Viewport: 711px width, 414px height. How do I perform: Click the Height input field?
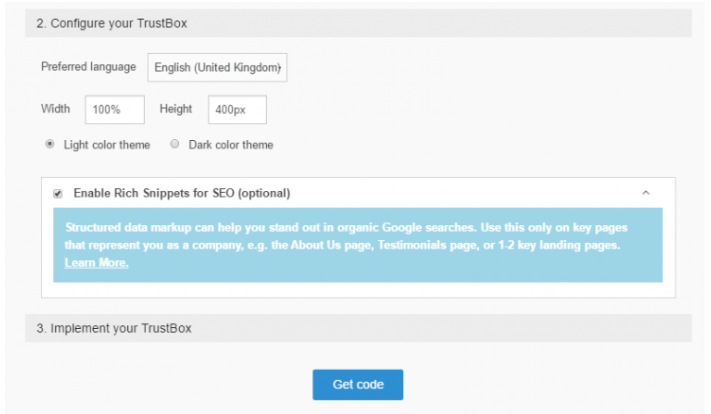click(x=237, y=109)
